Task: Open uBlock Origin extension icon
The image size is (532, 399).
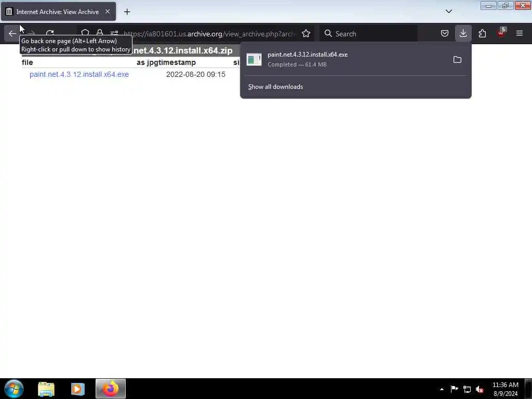Action: pos(501,33)
